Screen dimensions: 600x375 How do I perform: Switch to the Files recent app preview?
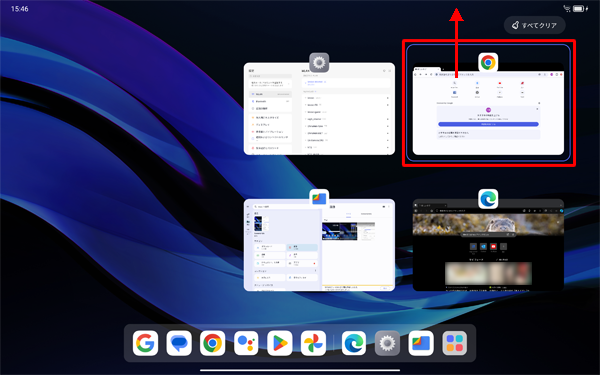(319, 245)
